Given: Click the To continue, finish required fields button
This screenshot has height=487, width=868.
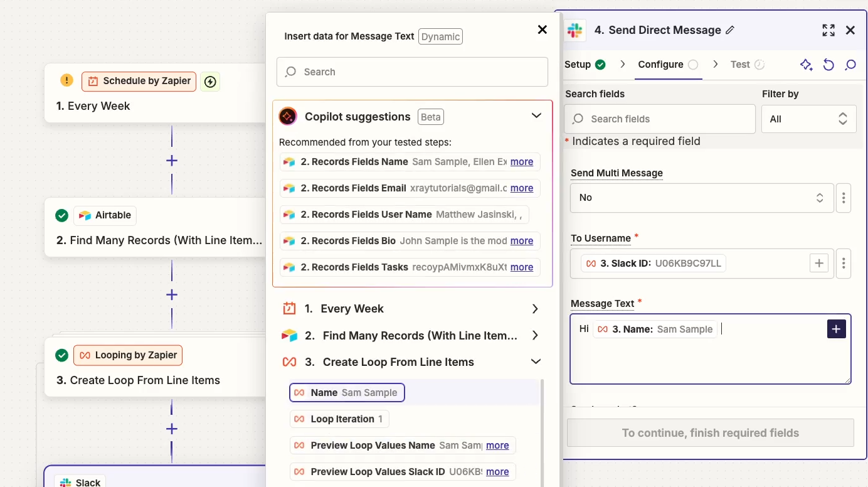Looking at the screenshot, I should tap(711, 433).
